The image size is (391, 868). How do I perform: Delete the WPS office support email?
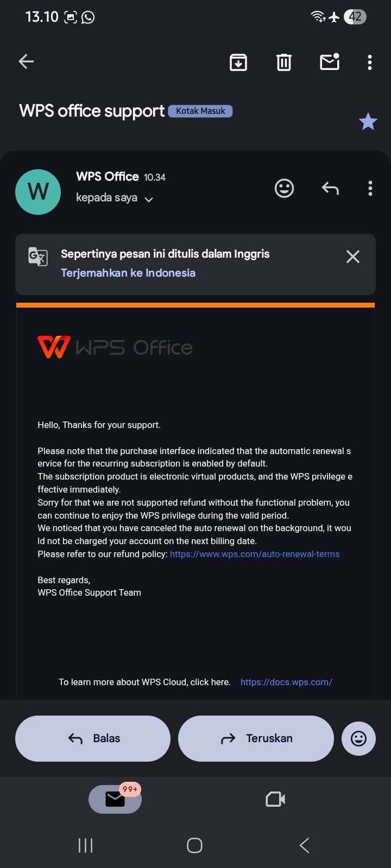[x=283, y=62]
